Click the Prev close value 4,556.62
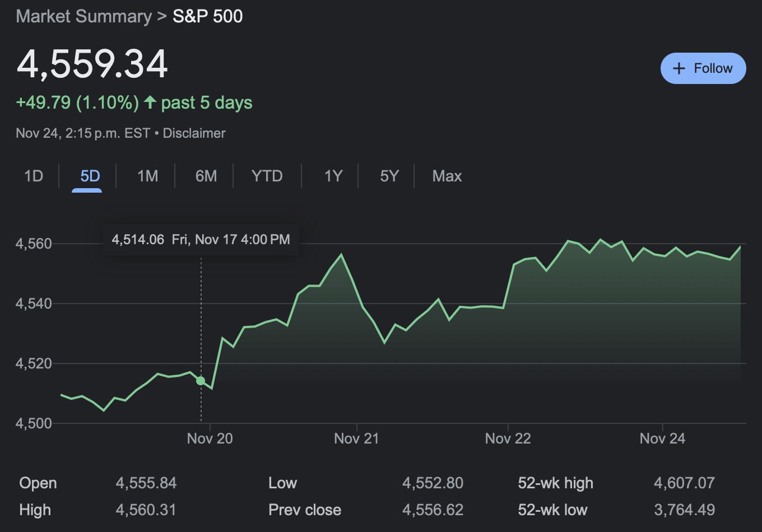The image size is (762, 532). [433, 510]
